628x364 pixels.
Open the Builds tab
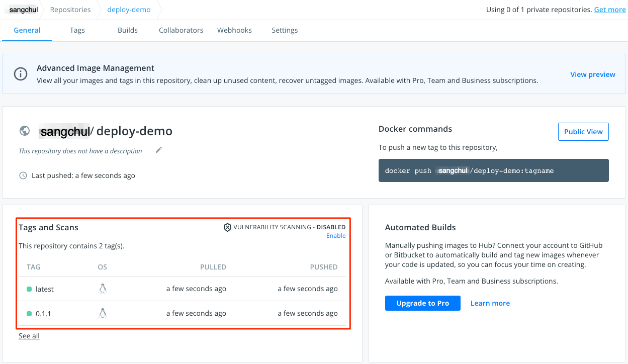pyautogui.click(x=128, y=30)
